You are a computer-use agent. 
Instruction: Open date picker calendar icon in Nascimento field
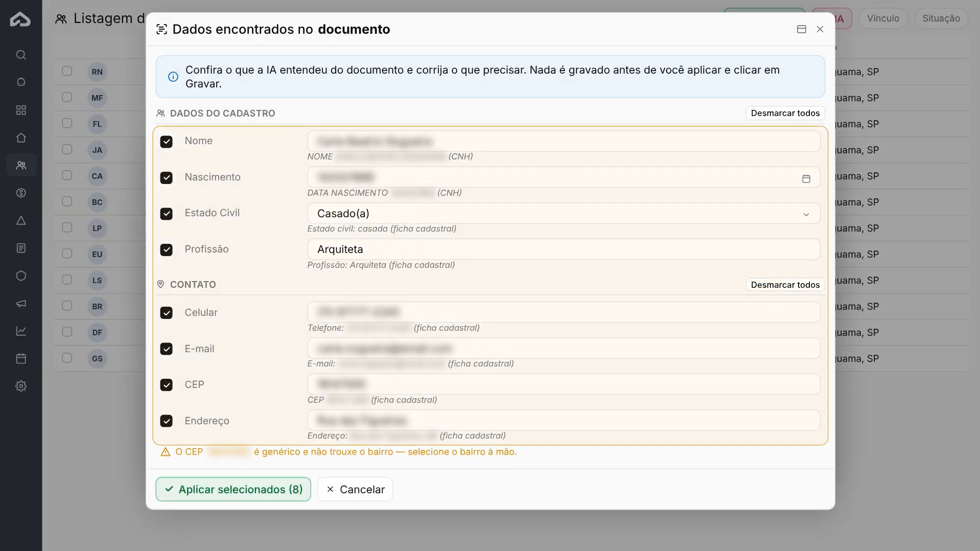tap(806, 178)
